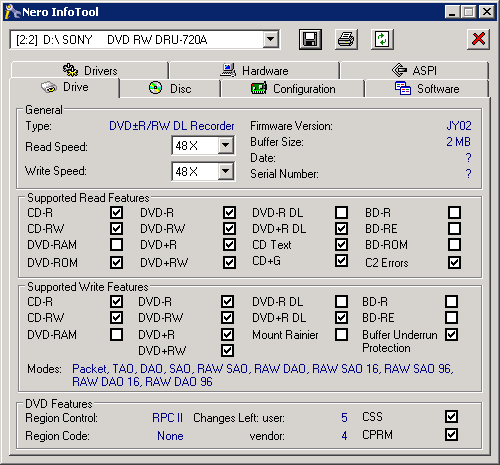Click the firmware version JY02
This screenshot has height=465, width=500.
[x=459, y=126]
